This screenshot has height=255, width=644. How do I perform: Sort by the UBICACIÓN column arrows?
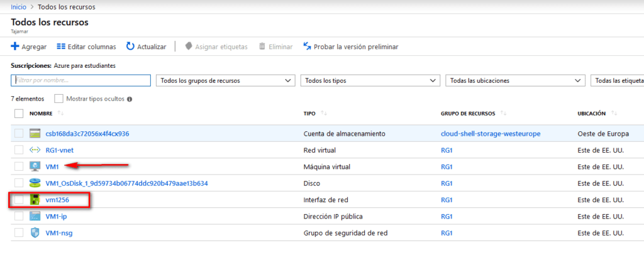pos(614,113)
